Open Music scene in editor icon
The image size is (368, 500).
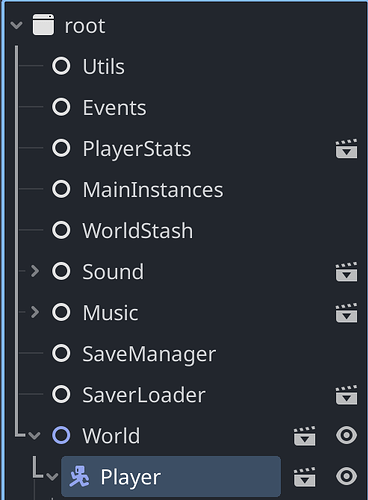coord(346,312)
